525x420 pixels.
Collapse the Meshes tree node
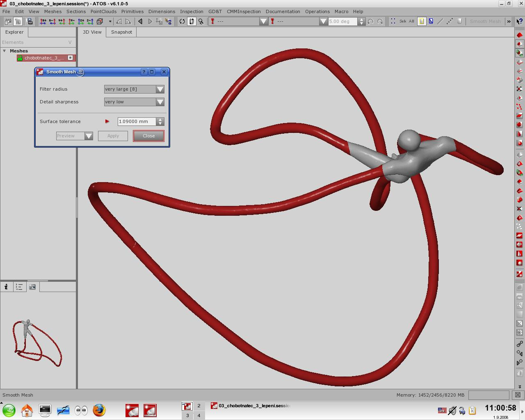(x=5, y=51)
